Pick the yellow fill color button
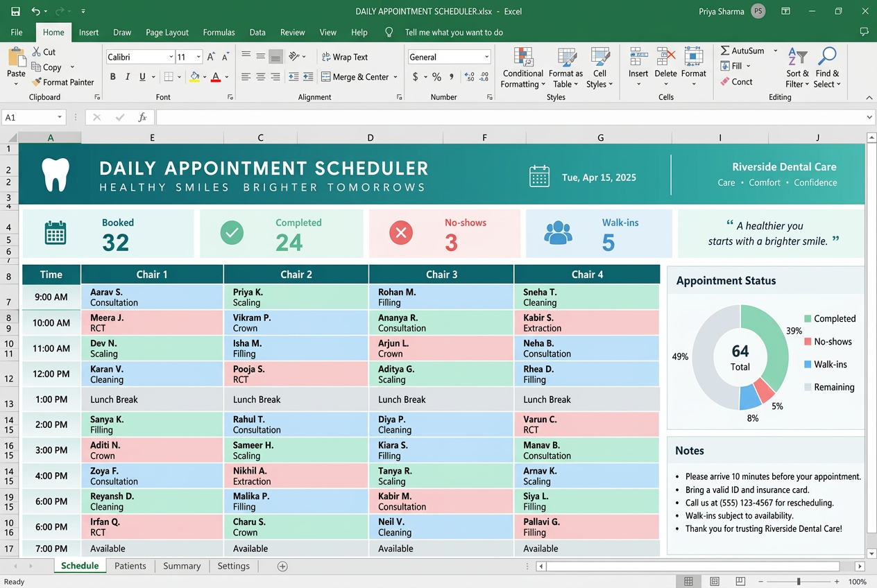Viewport: 877px width, 588px height. 194,77
